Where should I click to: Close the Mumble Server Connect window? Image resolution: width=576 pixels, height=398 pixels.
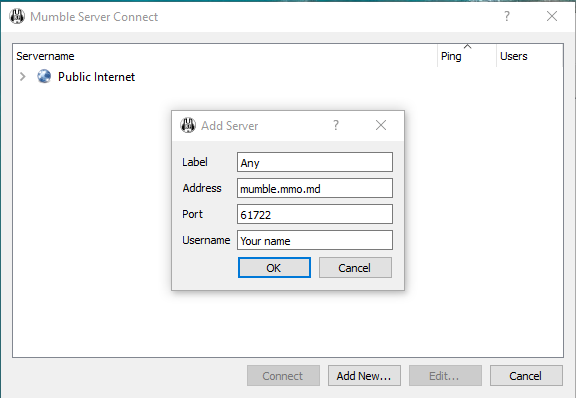552,16
